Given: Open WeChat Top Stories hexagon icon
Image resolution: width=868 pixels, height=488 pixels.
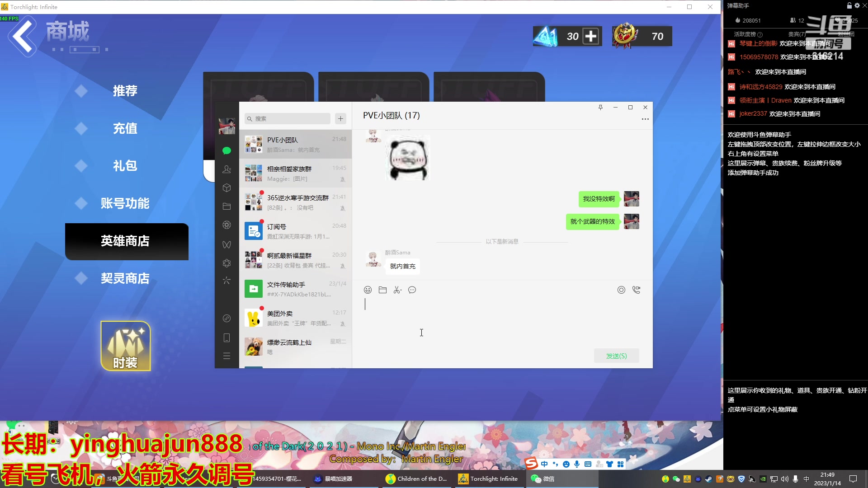Looking at the screenshot, I should 227,263.
